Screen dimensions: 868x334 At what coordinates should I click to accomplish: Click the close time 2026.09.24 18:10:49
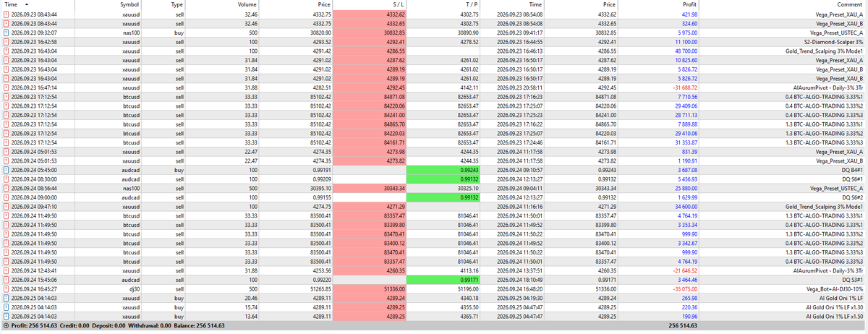(x=519, y=279)
